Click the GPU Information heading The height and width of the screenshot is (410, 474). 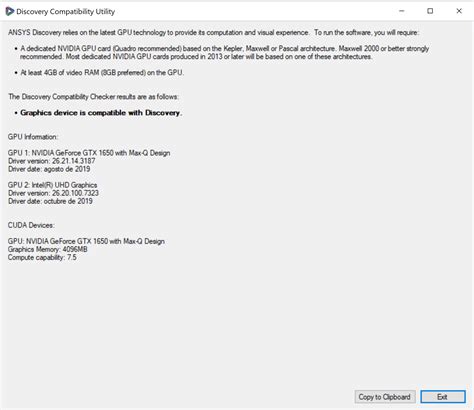(33, 137)
